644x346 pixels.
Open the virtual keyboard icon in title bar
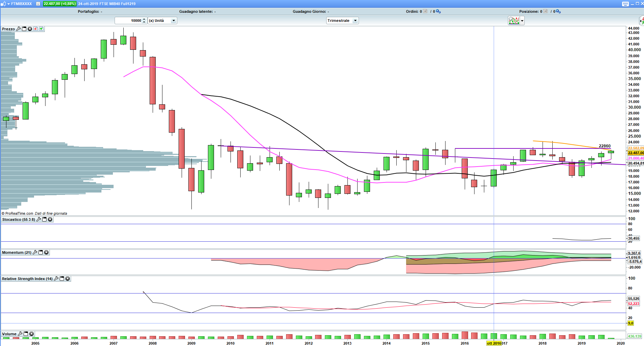[625, 4]
